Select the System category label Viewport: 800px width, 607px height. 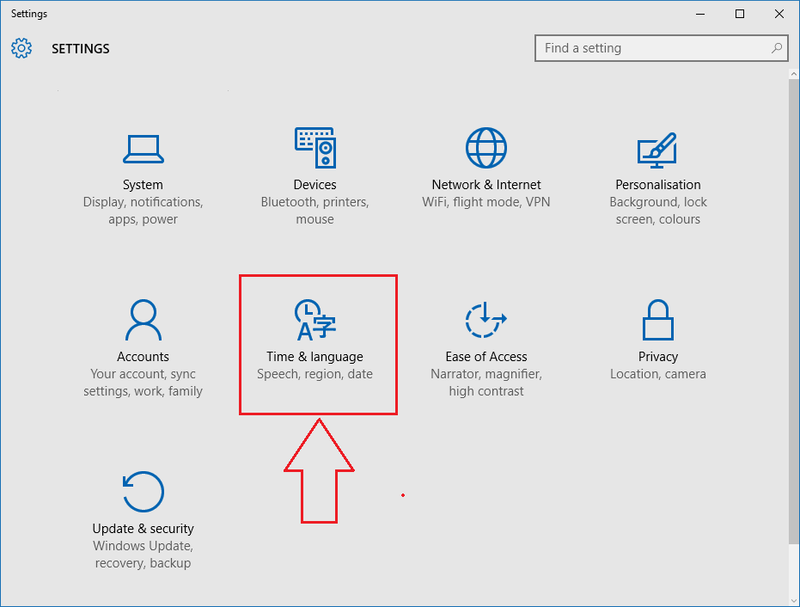(143, 185)
